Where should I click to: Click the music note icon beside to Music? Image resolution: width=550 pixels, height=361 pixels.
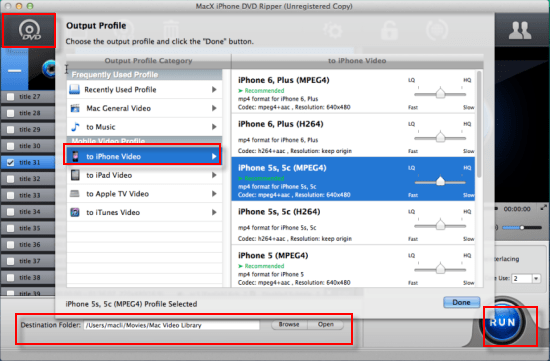pos(75,127)
